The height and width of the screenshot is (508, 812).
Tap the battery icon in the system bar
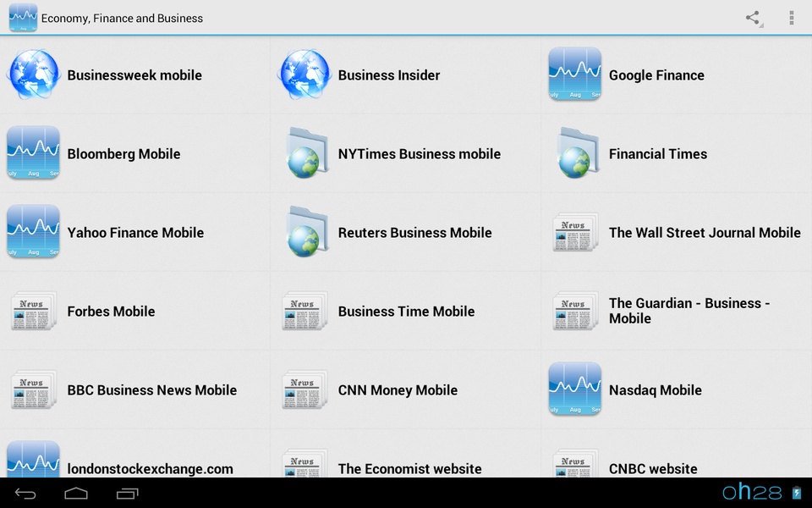(797, 493)
